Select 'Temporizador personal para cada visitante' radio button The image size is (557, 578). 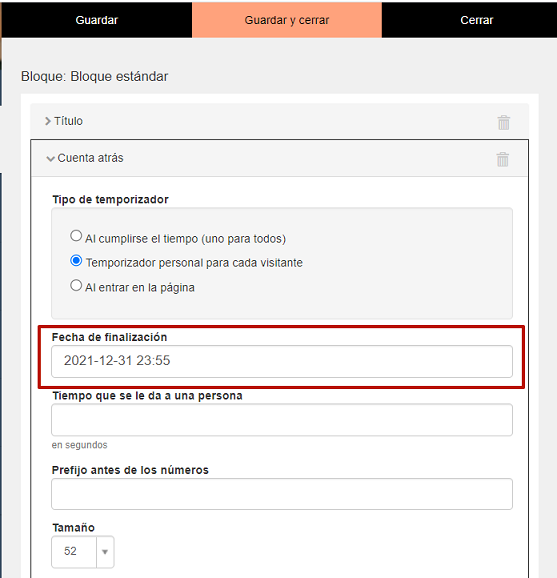[x=76, y=261]
